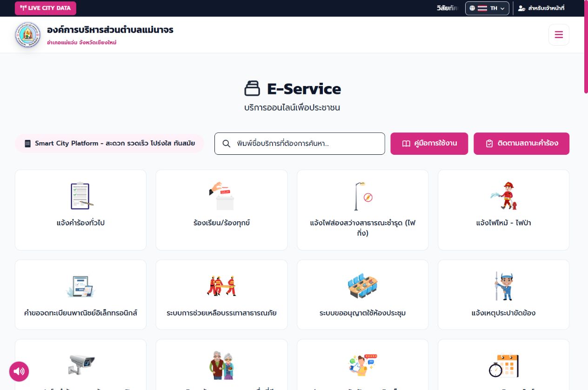This screenshot has width=588, height=390.
Task: Click the E-Service heading icon
Action: pyautogui.click(x=252, y=88)
